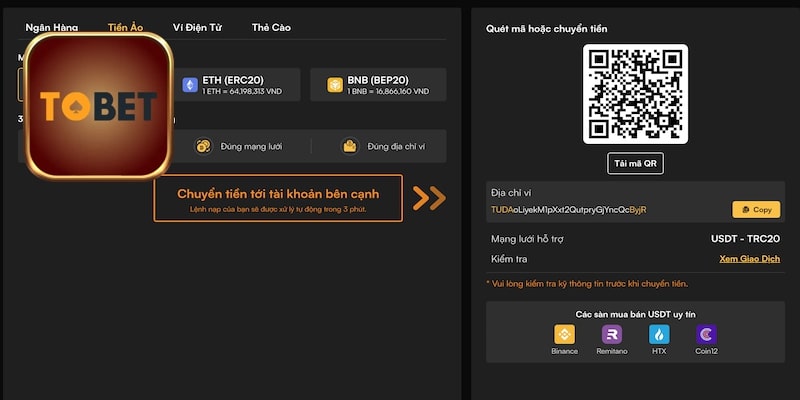Go to the Thẻ Cào tab
The height and width of the screenshot is (400, 800).
(271, 28)
